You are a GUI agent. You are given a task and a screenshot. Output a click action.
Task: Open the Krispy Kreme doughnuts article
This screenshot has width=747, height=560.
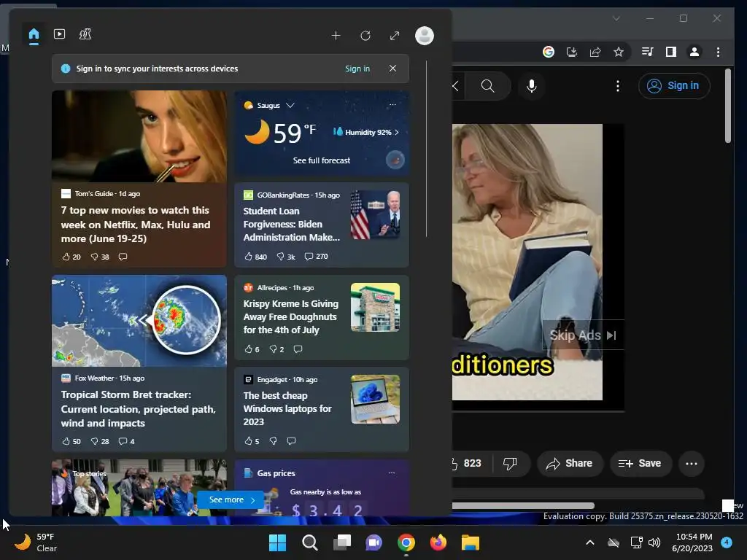pyautogui.click(x=290, y=316)
